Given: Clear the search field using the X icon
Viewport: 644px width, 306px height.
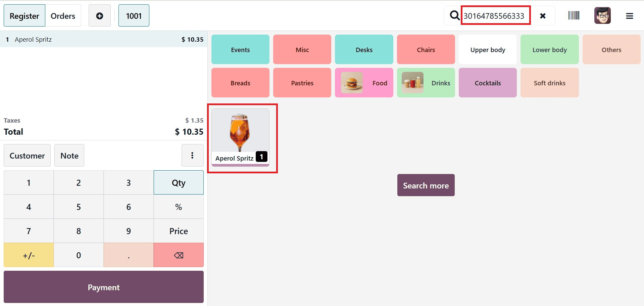Looking at the screenshot, I should (543, 15).
